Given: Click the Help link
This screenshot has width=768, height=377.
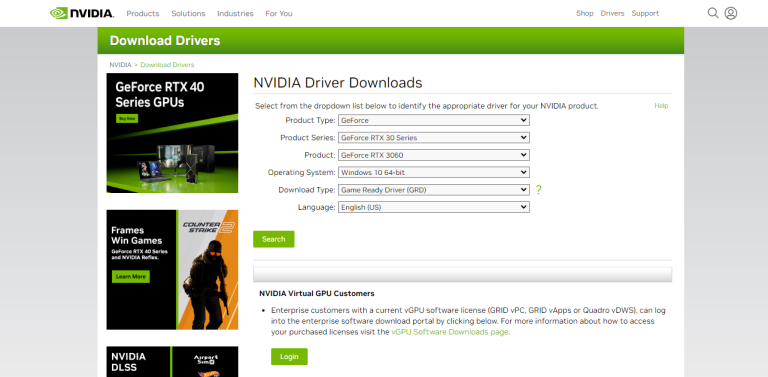Looking at the screenshot, I should 661,106.
